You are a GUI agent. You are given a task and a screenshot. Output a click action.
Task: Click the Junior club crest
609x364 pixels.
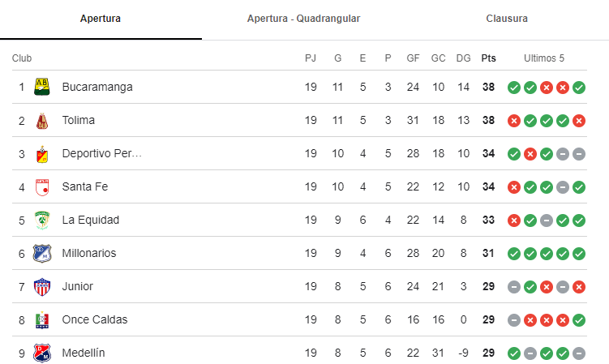tap(42, 287)
